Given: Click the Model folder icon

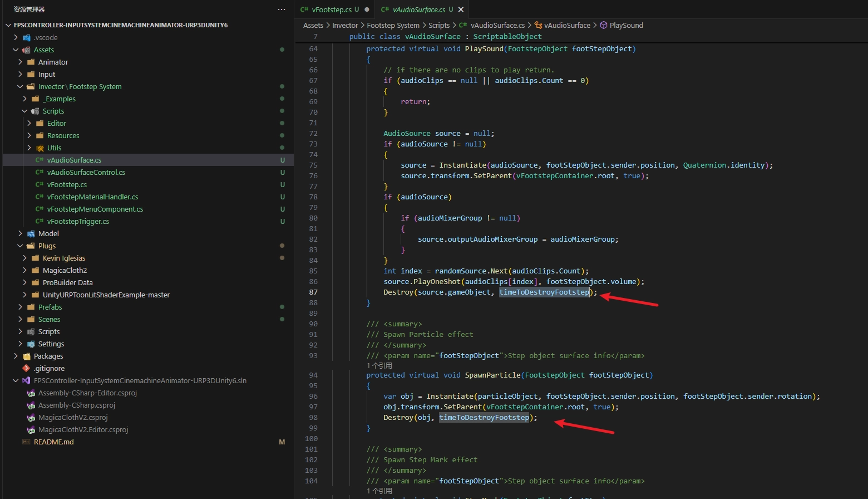Looking at the screenshot, I should click(31, 233).
